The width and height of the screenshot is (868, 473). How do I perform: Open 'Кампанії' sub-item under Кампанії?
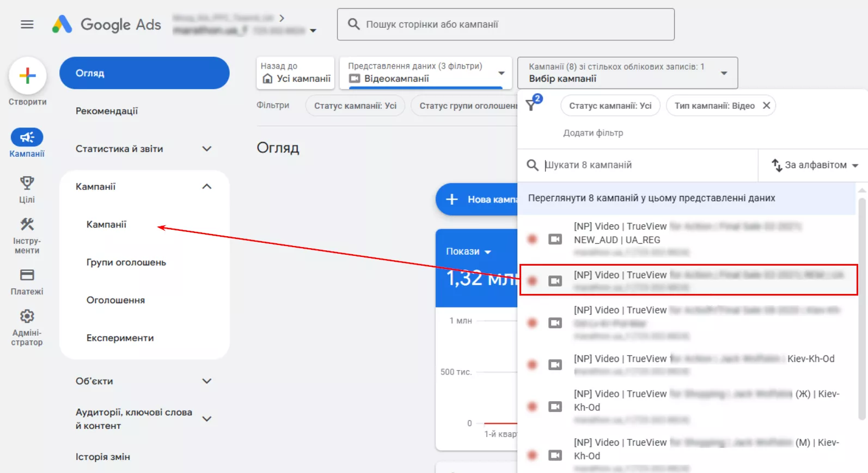(106, 224)
